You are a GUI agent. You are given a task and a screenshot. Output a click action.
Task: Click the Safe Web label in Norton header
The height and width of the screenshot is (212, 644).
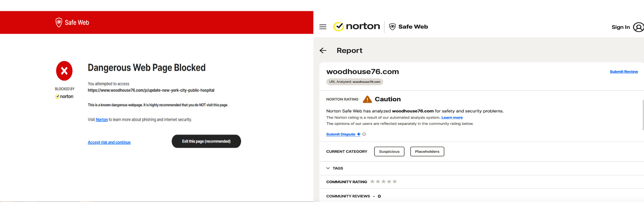click(413, 27)
